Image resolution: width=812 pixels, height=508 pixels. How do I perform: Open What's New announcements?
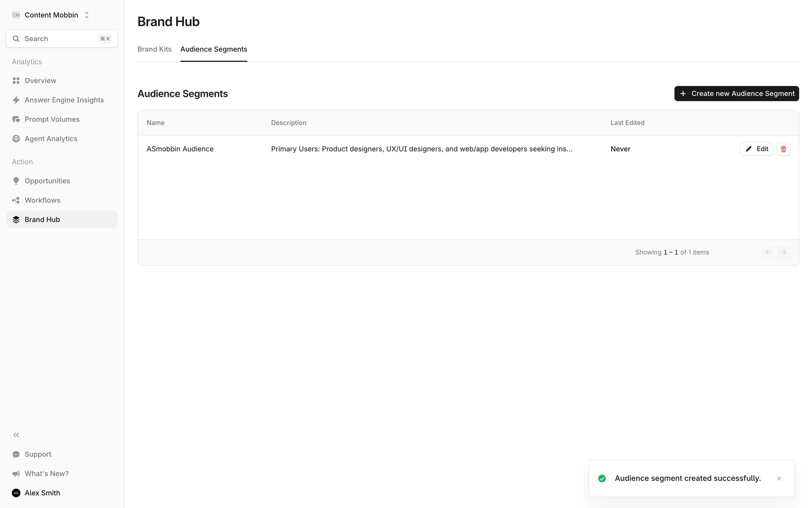click(x=46, y=474)
